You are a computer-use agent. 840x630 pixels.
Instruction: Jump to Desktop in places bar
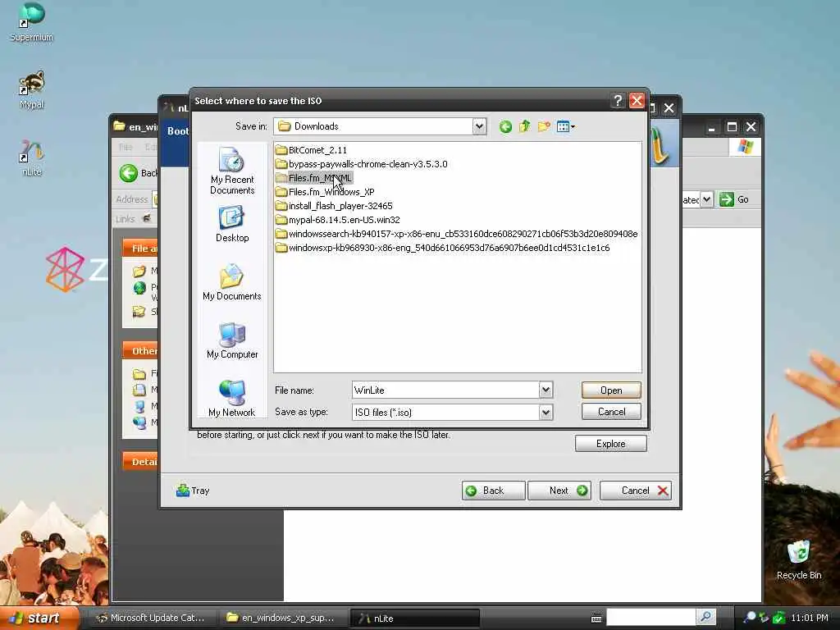(x=232, y=225)
